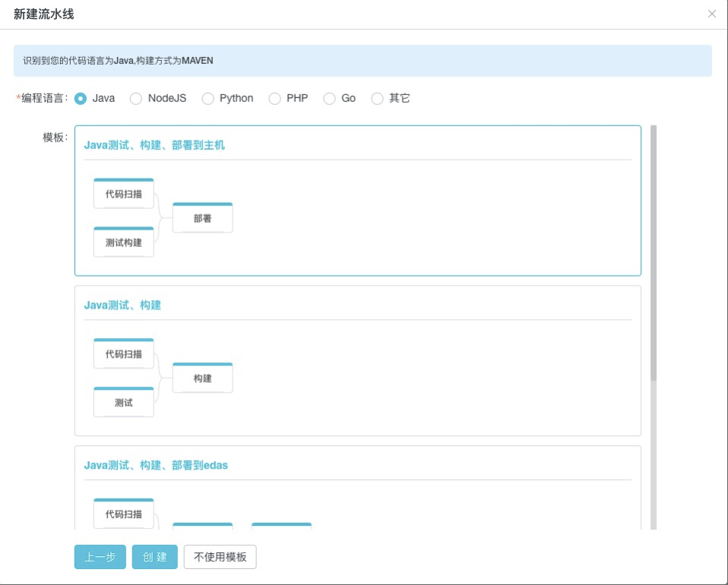Select the Java programming language radio
Screen dimensions: 728x585
point(81,99)
